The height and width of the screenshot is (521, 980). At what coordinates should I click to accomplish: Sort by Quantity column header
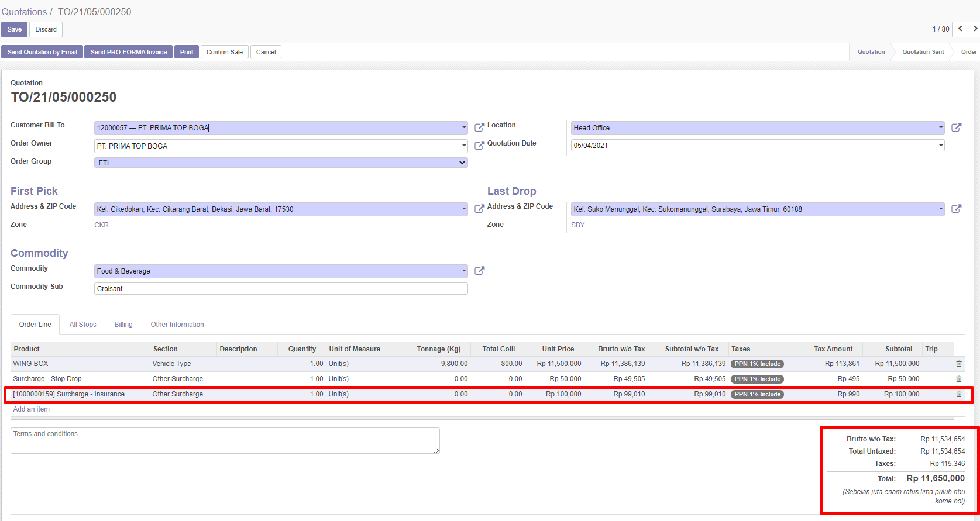coord(301,349)
